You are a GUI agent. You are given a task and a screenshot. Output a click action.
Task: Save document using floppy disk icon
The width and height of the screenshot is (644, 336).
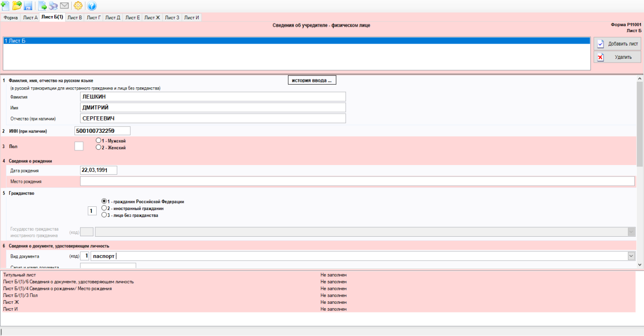(x=28, y=6)
